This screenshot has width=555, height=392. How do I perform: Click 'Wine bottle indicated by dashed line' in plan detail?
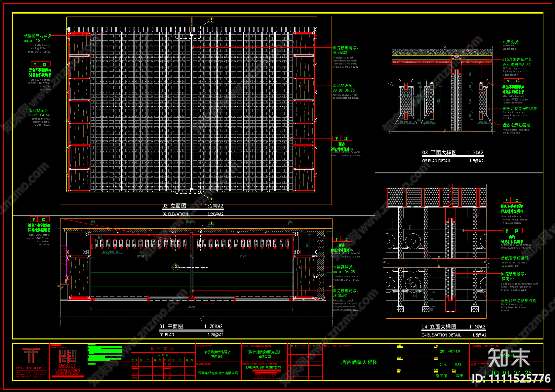[516, 131]
